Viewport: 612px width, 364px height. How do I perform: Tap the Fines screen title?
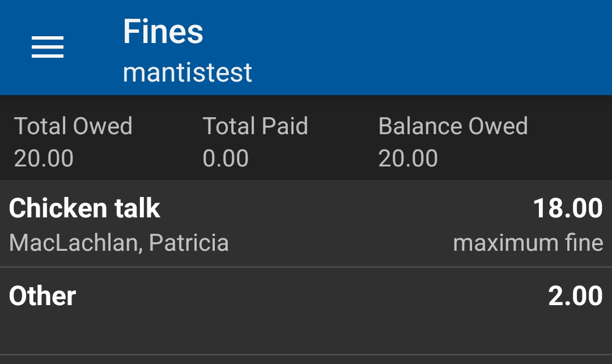163,32
